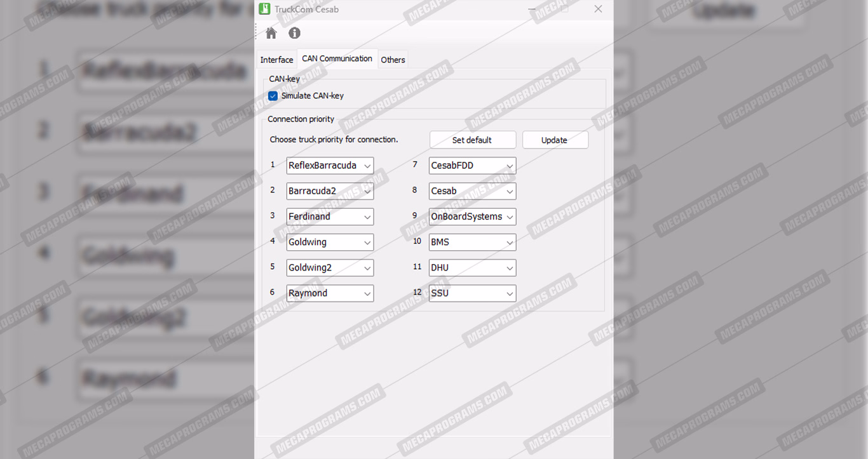Viewport: 868px width, 459px height.
Task: Expand the Ferdinand truck dropdown
Action: [330, 216]
